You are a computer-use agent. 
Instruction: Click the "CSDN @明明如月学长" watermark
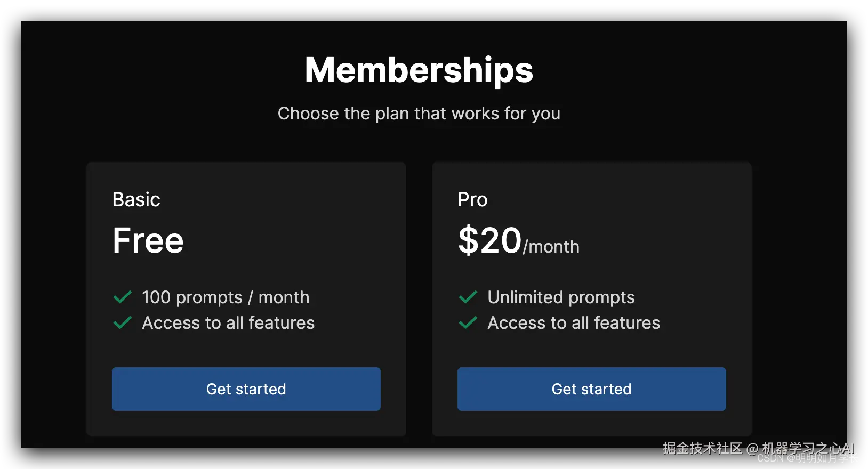pos(808,459)
